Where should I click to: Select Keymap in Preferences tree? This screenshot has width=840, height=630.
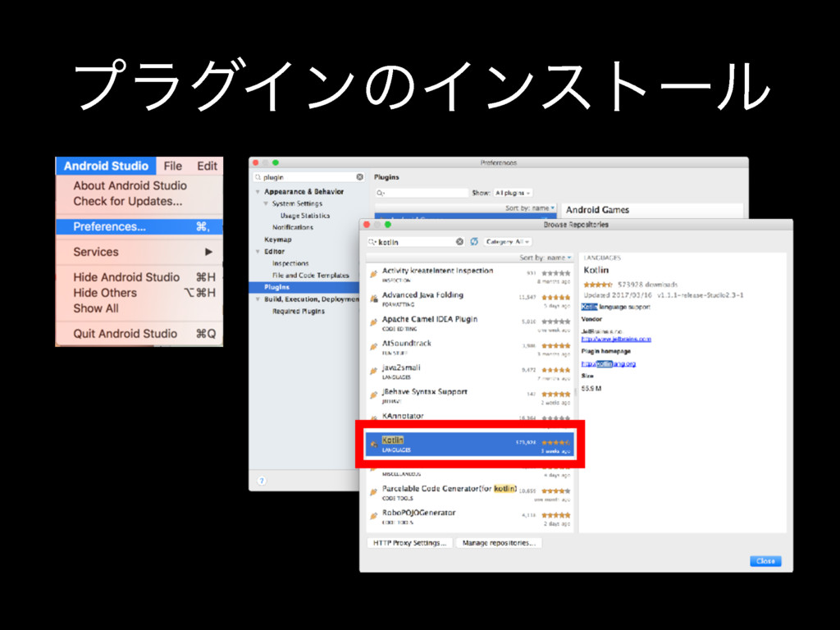pyautogui.click(x=277, y=240)
